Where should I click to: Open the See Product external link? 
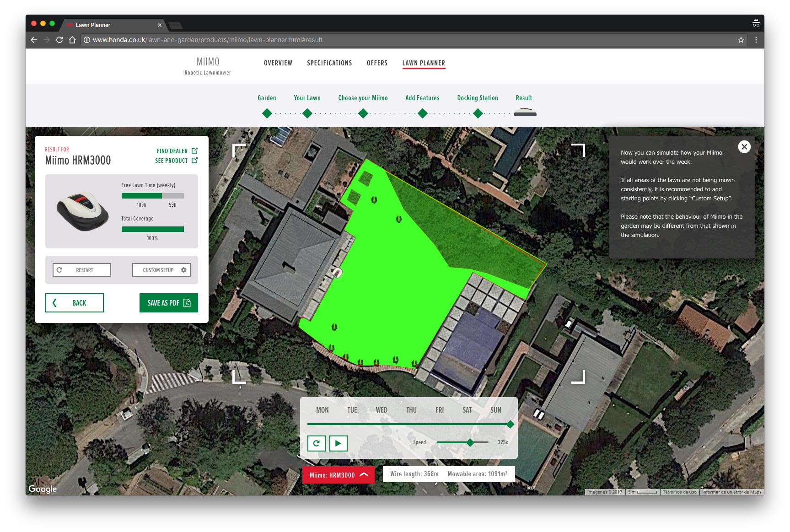[x=176, y=161]
